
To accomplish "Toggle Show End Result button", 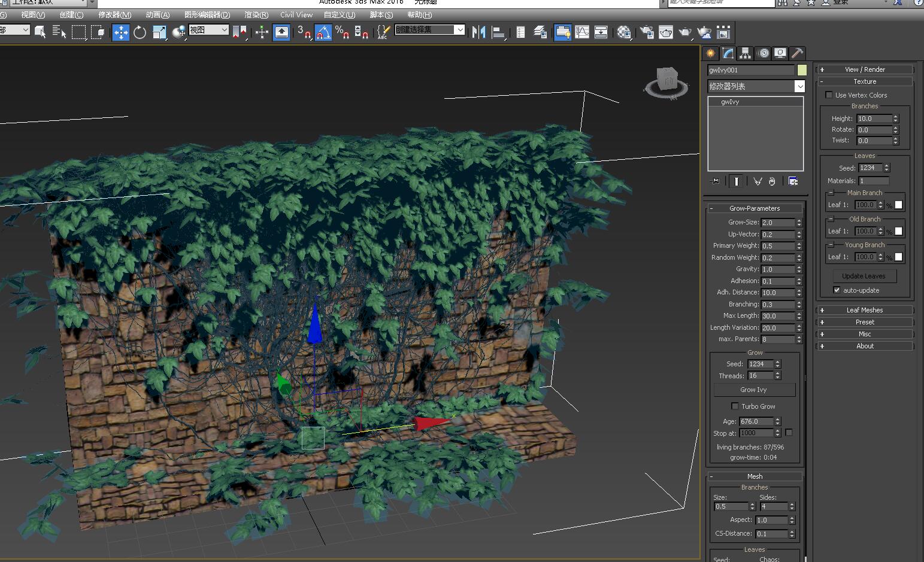I will (736, 181).
